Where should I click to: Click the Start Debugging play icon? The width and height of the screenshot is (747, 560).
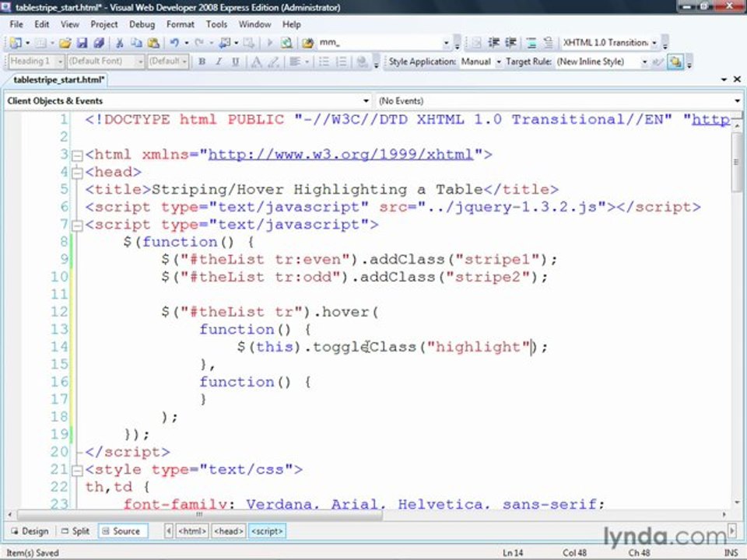pyautogui.click(x=269, y=43)
